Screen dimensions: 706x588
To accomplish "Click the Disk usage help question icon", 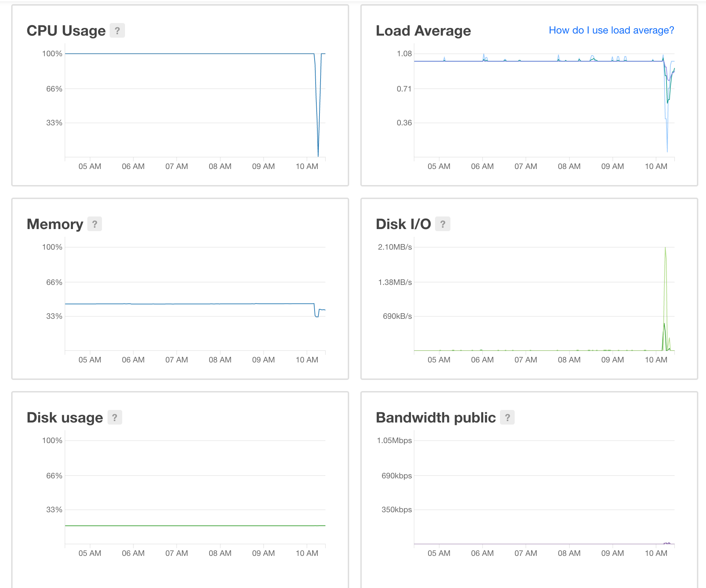I will coord(115,418).
